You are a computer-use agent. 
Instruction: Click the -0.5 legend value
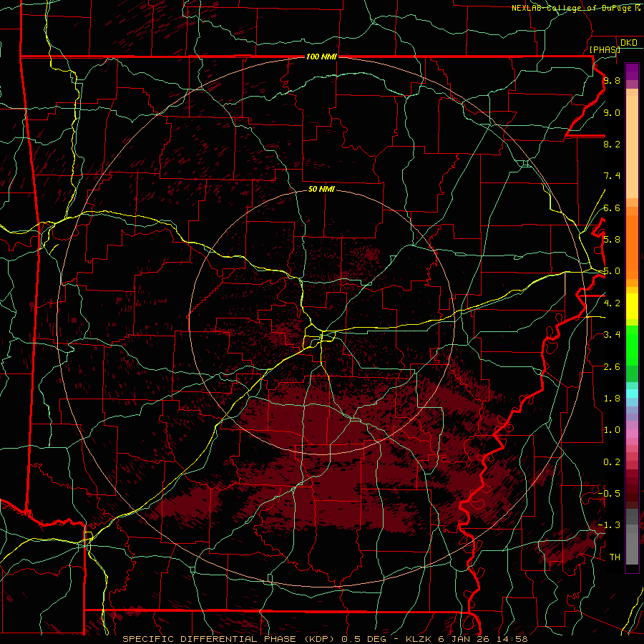609,494
